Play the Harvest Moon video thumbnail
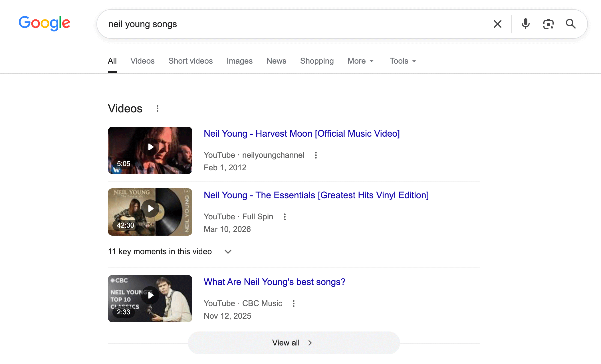The width and height of the screenshot is (601, 364). pyautogui.click(x=150, y=150)
